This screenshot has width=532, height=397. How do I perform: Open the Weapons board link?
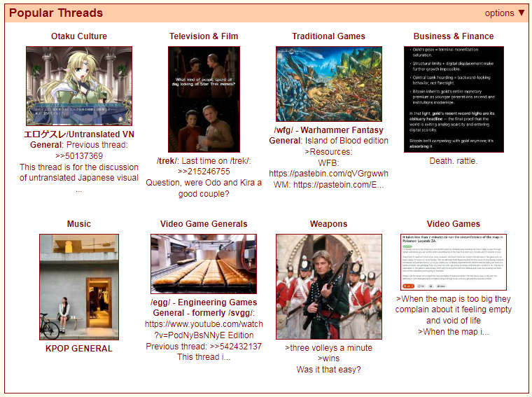click(x=328, y=224)
